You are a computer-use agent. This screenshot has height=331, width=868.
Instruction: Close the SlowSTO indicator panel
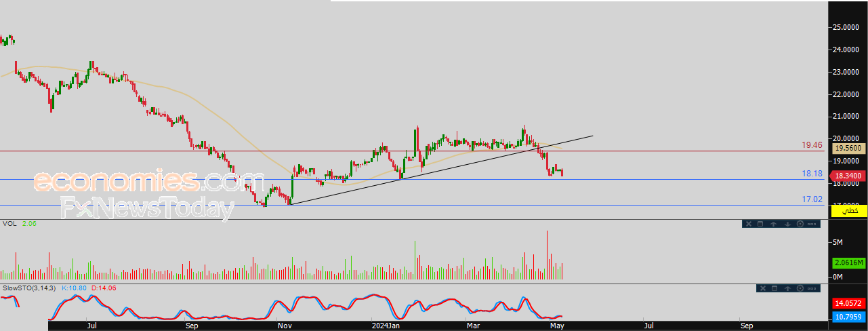[x=763, y=288]
